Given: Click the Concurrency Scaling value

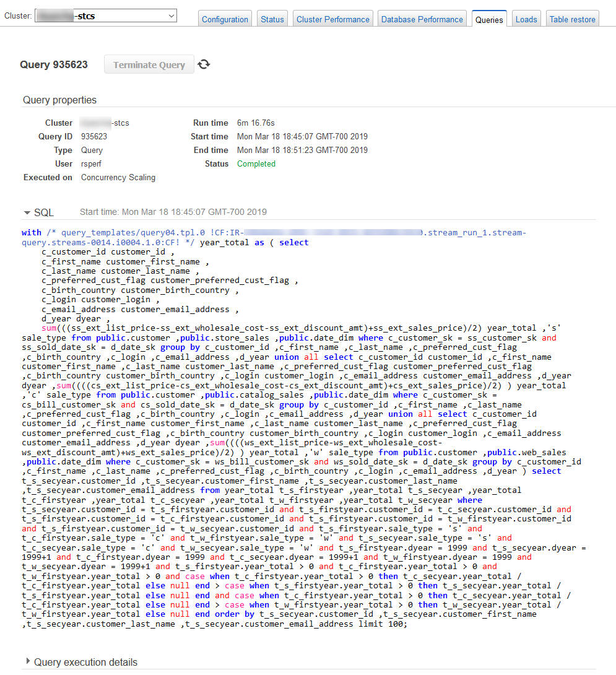Looking at the screenshot, I should coord(118,177).
